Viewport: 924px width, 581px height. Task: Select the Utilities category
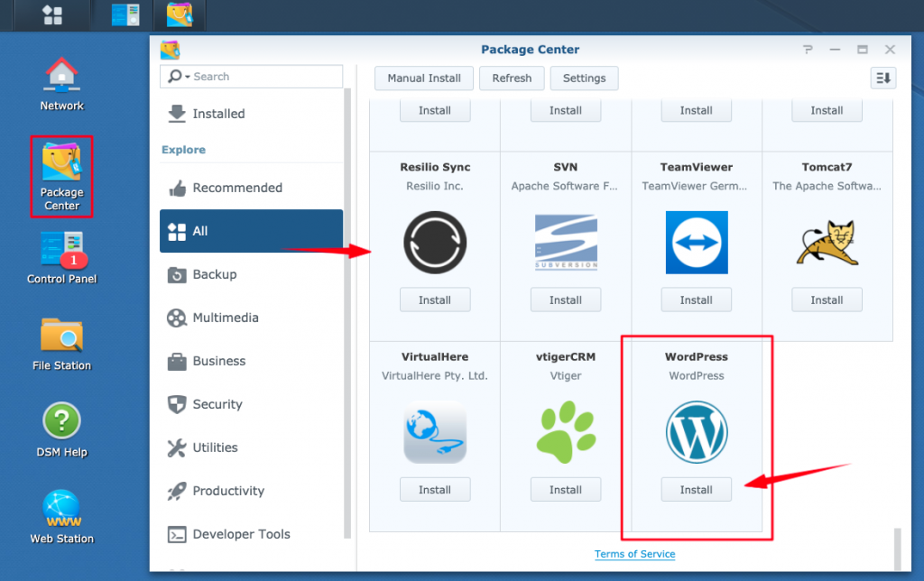[251, 447]
